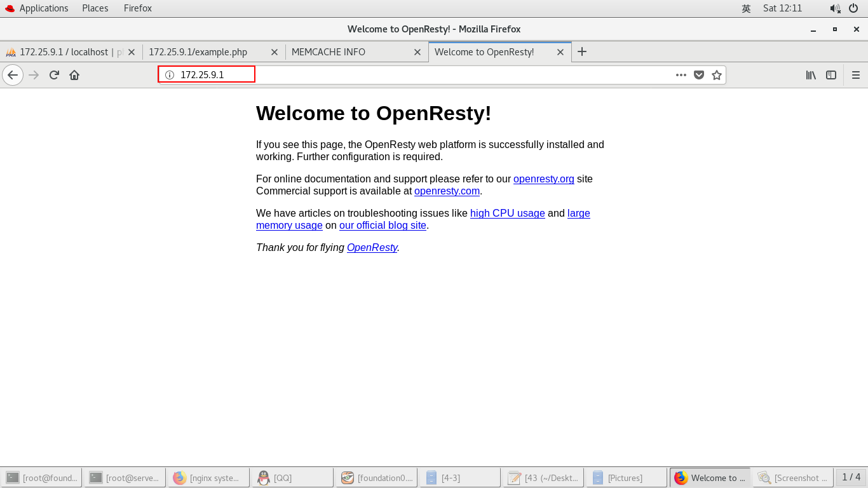Screen dimensions: 868x488
Task: Switch to the [foundation0... taskbar window
Action: tap(377, 478)
